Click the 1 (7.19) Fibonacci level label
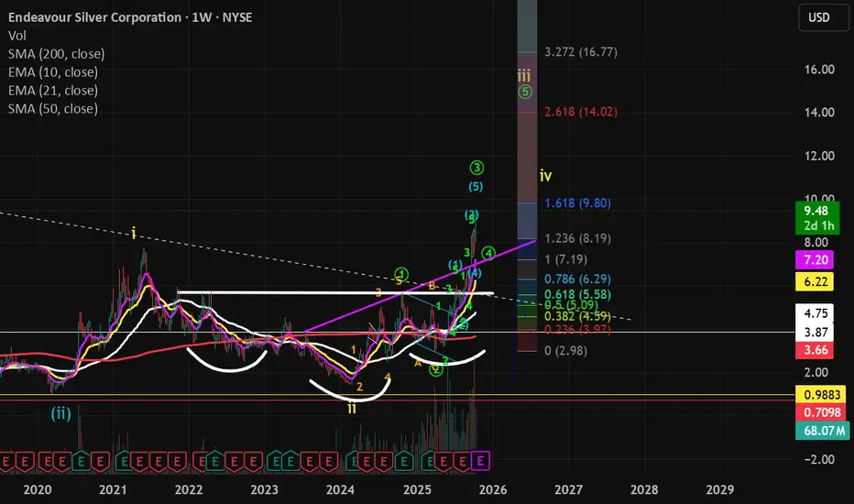 coord(566,259)
